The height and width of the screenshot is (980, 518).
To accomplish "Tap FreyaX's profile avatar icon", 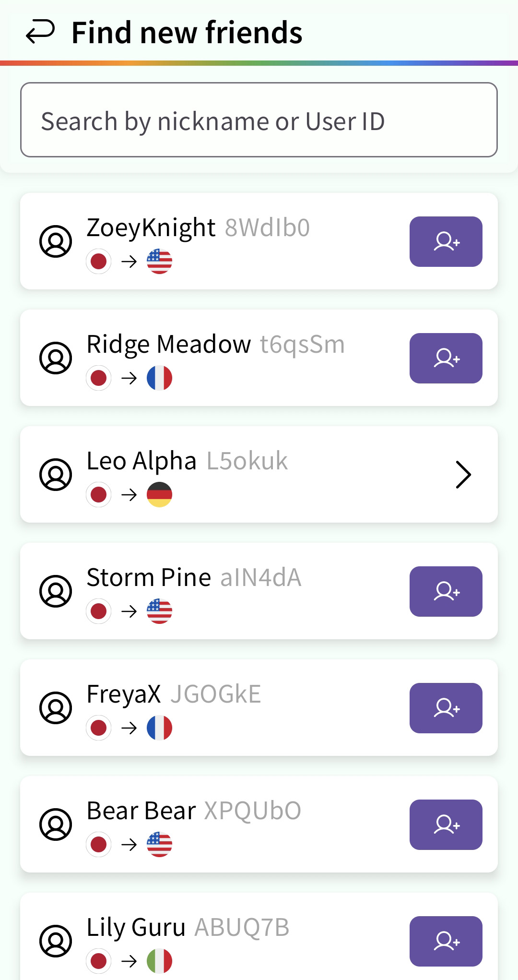I will click(x=56, y=708).
